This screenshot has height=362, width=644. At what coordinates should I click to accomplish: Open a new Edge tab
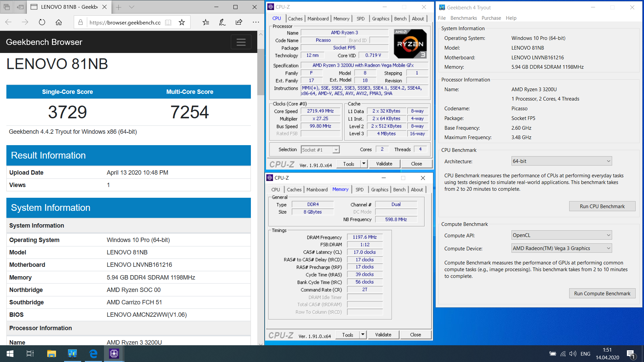click(118, 7)
